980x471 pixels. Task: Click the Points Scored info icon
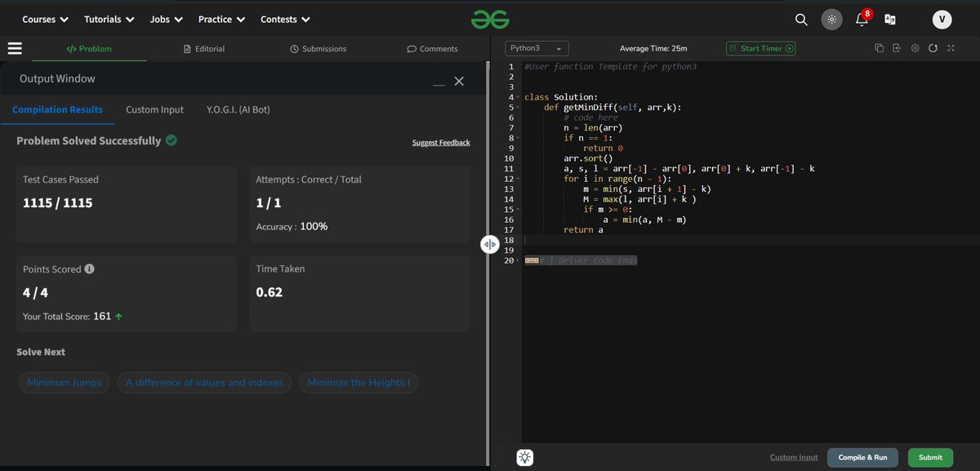click(x=89, y=269)
